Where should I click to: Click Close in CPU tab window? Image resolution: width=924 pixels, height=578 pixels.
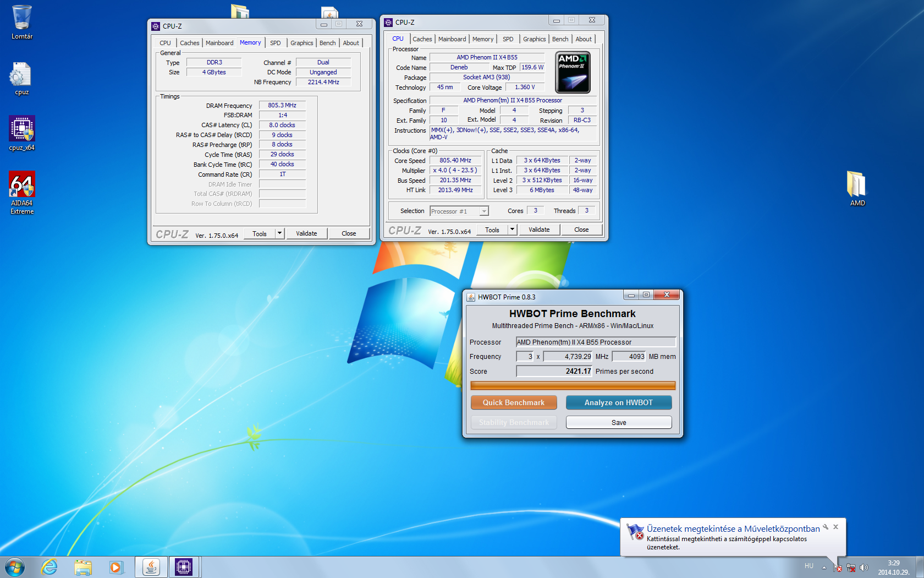[x=581, y=230]
